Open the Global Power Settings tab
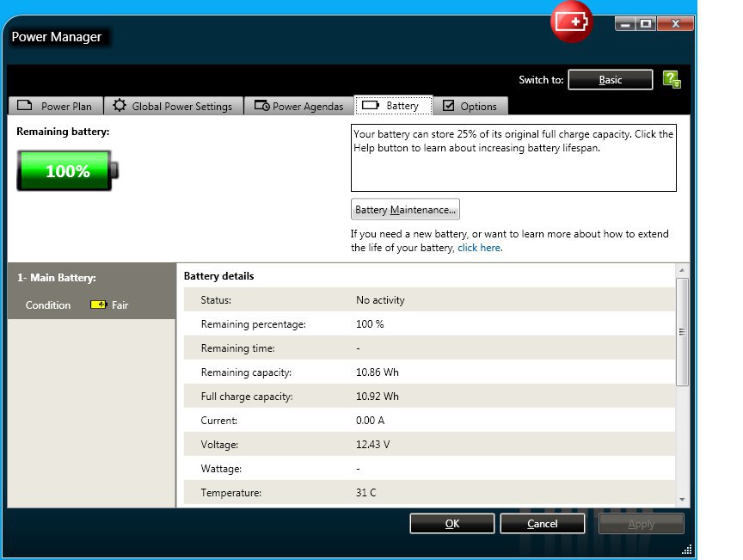 coord(173,106)
